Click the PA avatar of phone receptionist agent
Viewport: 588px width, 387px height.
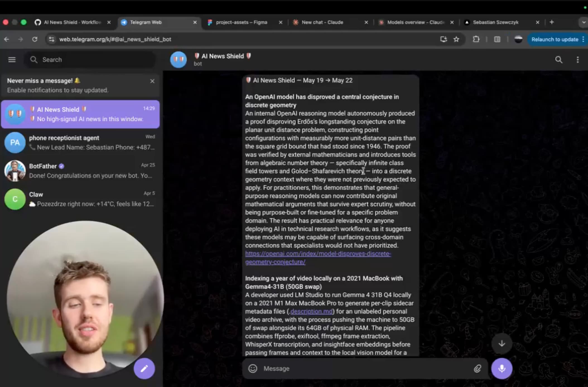[15, 142]
